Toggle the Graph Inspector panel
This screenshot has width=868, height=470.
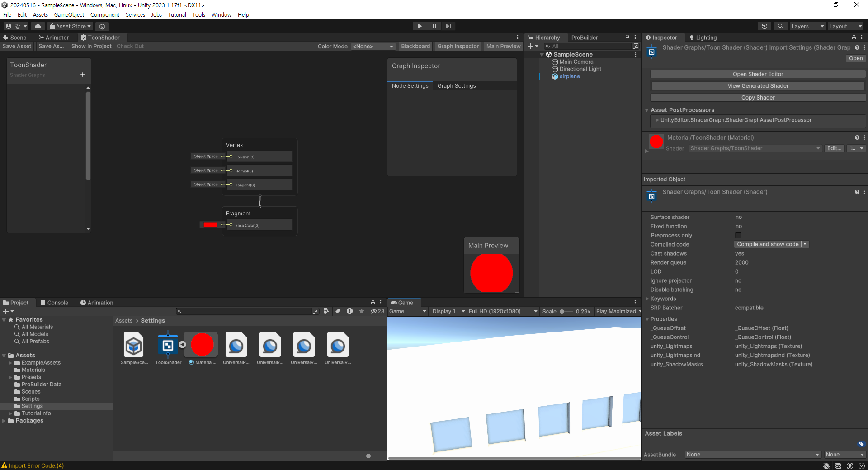coord(458,46)
